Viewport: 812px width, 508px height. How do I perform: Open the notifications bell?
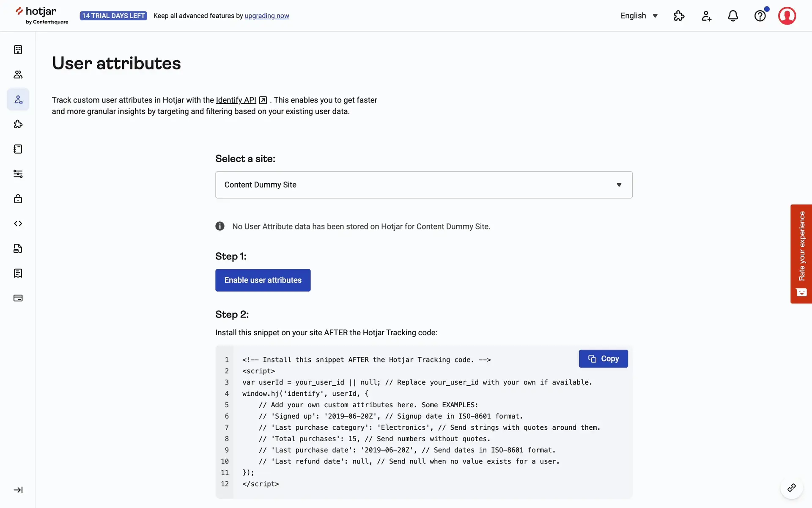point(733,16)
